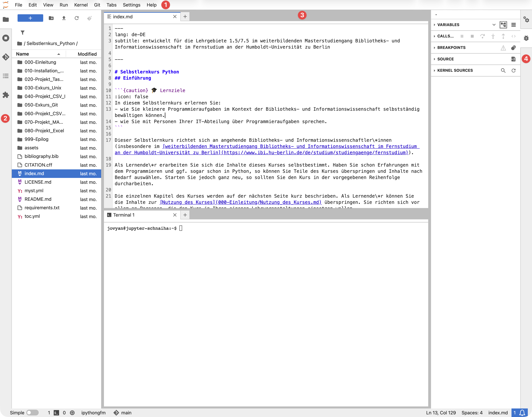This screenshot has height=417, width=532.
Task: Switch to the Terminal 1 tab
Action: (x=124, y=215)
